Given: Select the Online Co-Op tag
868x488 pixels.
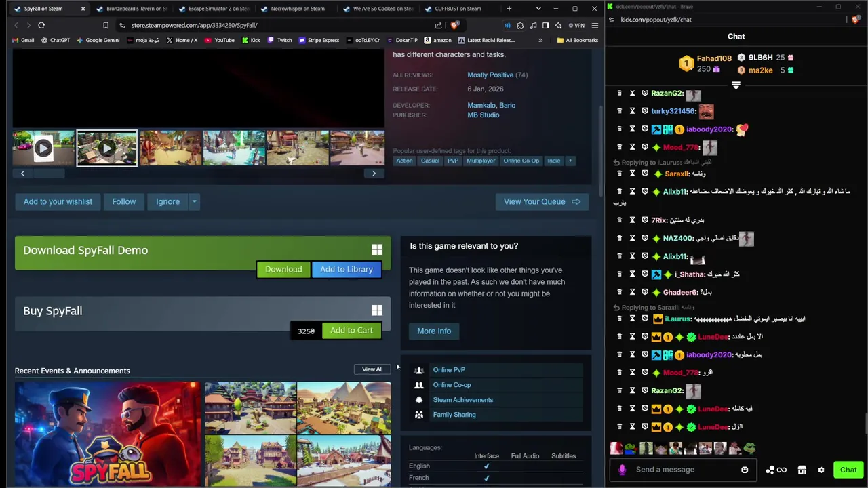Looking at the screenshot, I should [x=521, y=161].
